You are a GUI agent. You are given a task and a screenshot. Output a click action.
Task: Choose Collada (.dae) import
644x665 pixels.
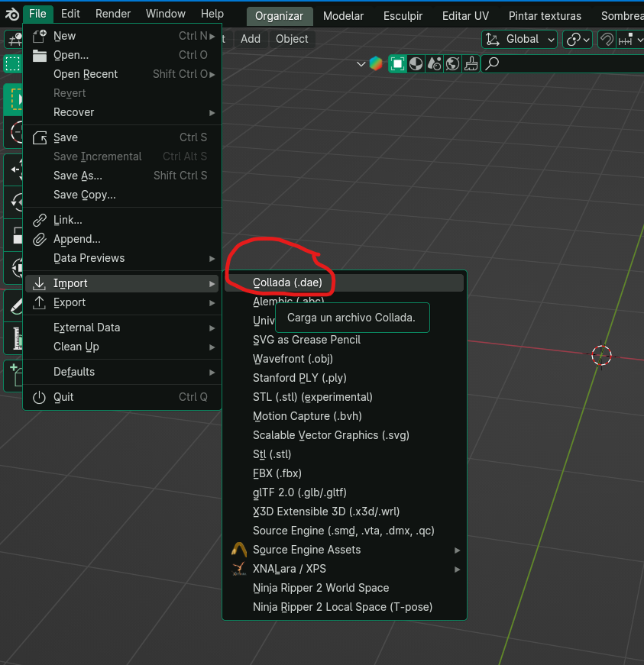[x=344, y=283]
